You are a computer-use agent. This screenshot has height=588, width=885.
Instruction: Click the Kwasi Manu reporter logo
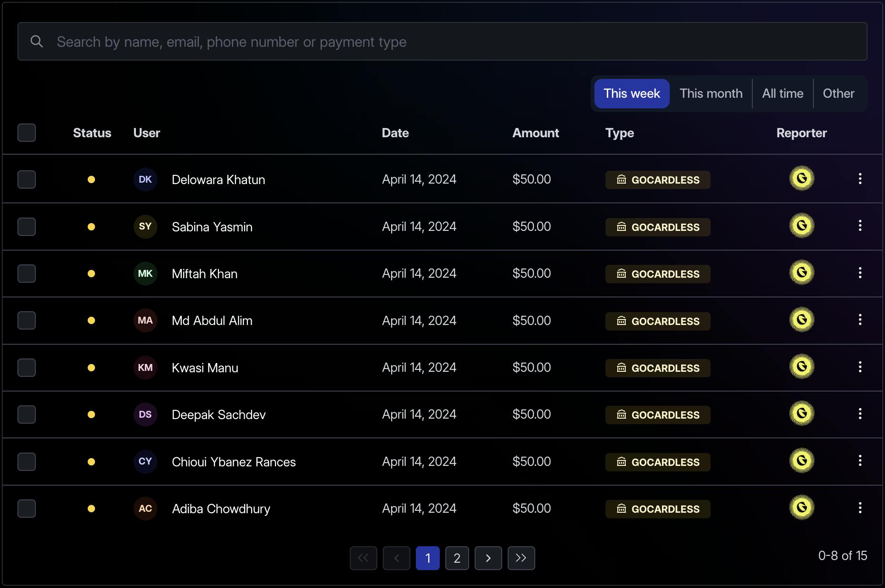[x=801, y=367]
